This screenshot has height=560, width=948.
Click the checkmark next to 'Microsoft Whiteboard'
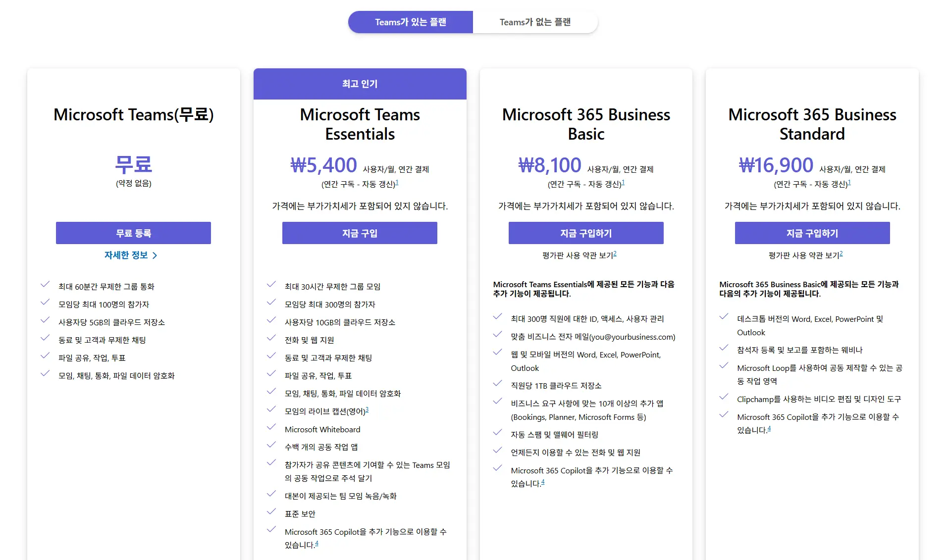271,427
